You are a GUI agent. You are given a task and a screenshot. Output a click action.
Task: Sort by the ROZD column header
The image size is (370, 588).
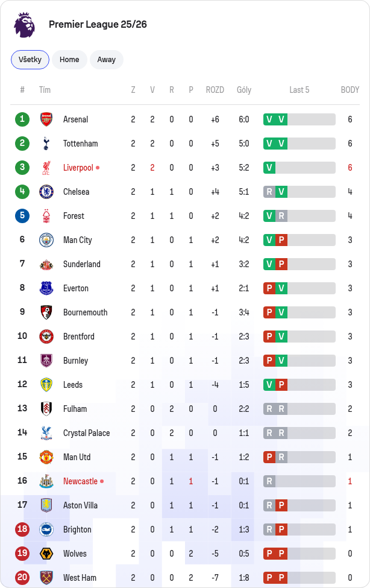tap(215, 90)
